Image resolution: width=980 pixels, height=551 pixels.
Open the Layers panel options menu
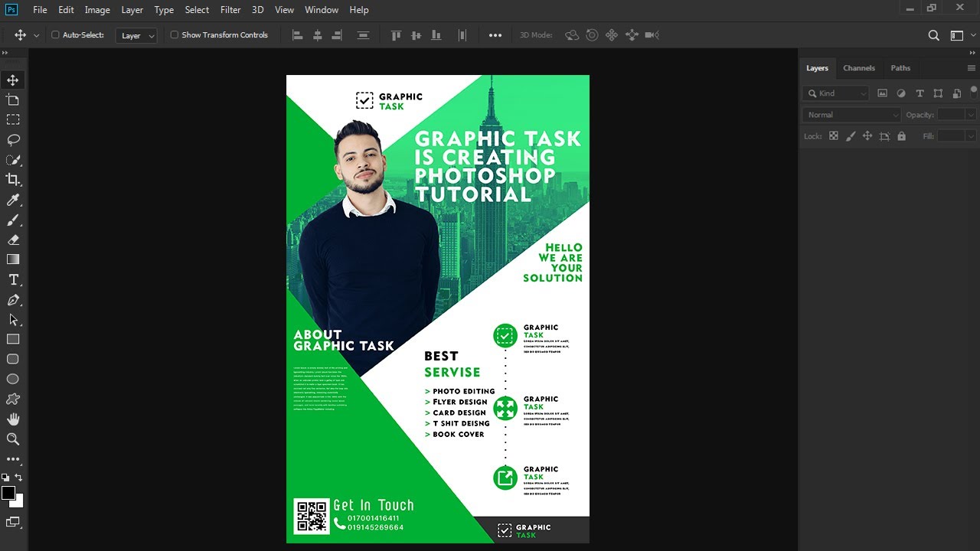pyautogui.click(x=972, y=68)
